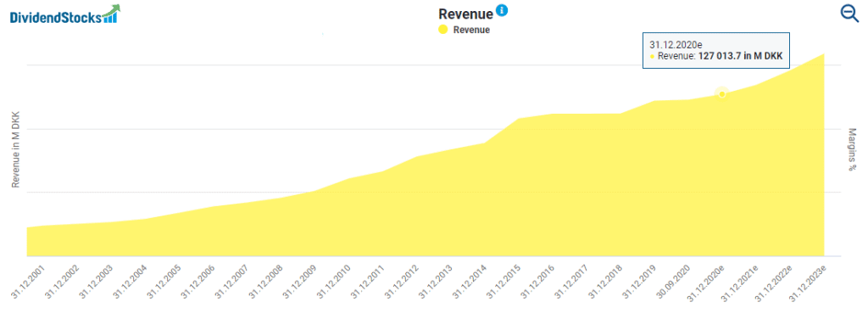Click the zoom out magnifier icon

849,14
